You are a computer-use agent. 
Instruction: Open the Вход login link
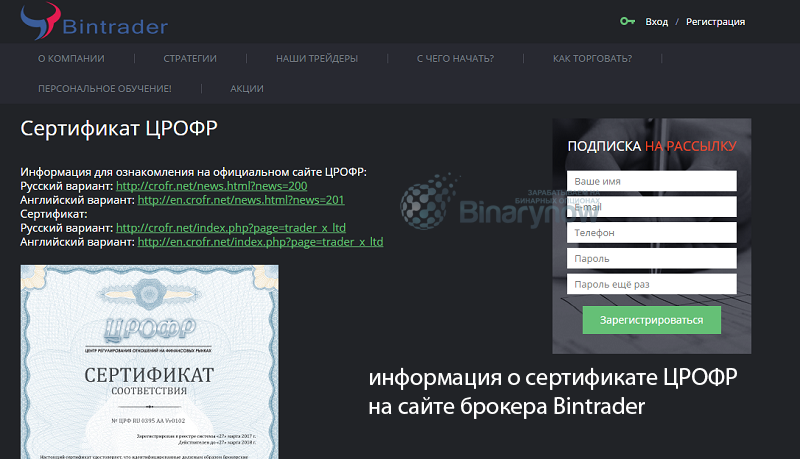pyautogui.click(x=657, y=22)
